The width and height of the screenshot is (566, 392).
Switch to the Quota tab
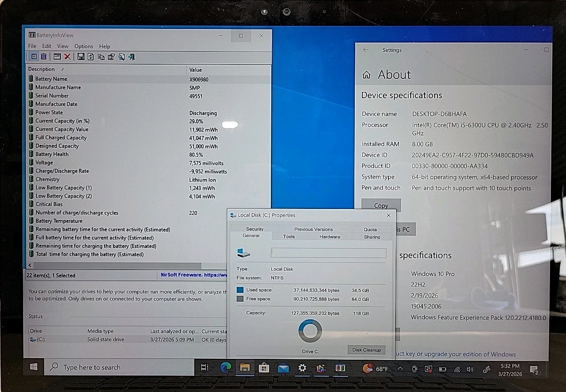[x=370, y=229]
